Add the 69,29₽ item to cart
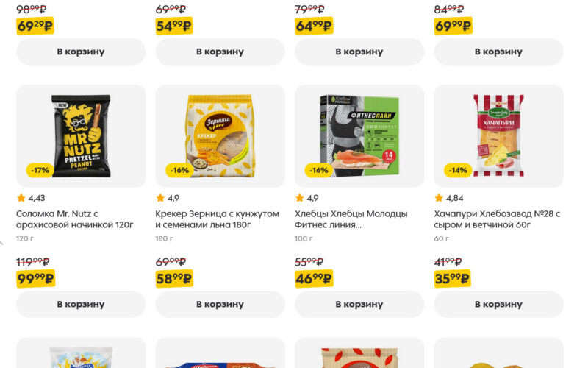This screenshot has width=588, height=368. tap(81, 52)
